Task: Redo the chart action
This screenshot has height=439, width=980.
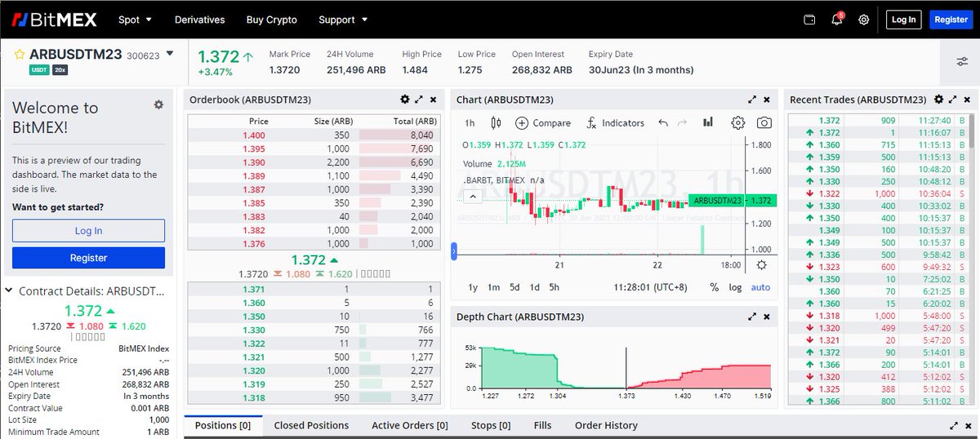Action: [x=682, y=123]
